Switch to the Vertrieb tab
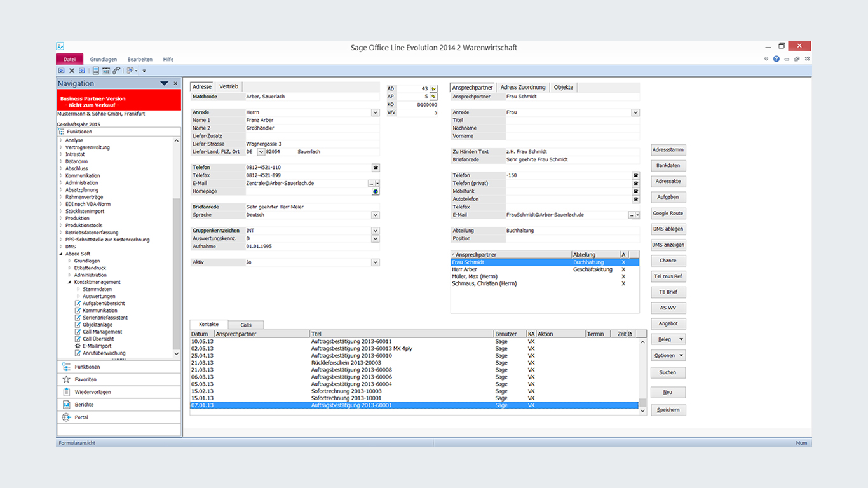Viewport: 868px width, 488px height. point(229,87)
